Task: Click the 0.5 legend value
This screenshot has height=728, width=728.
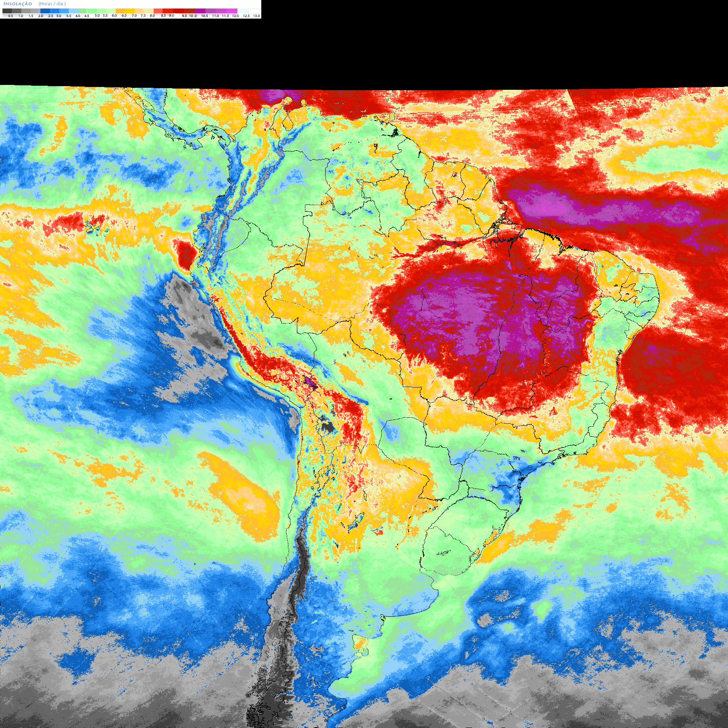Action: (11, 16)
